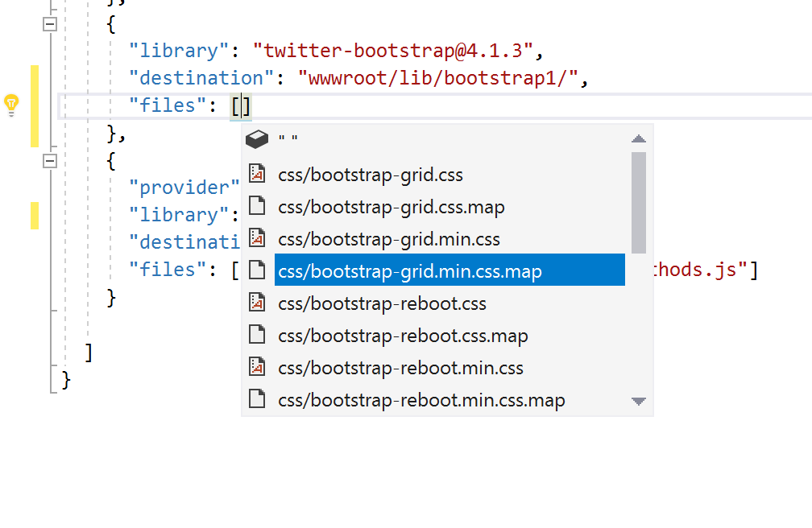Image resolution: width=812 pixels, height=528 pixels.
Task: Click CSS file icon for bootstrap-grid.css
Action: pyautogui.click(x=257, y=173)
